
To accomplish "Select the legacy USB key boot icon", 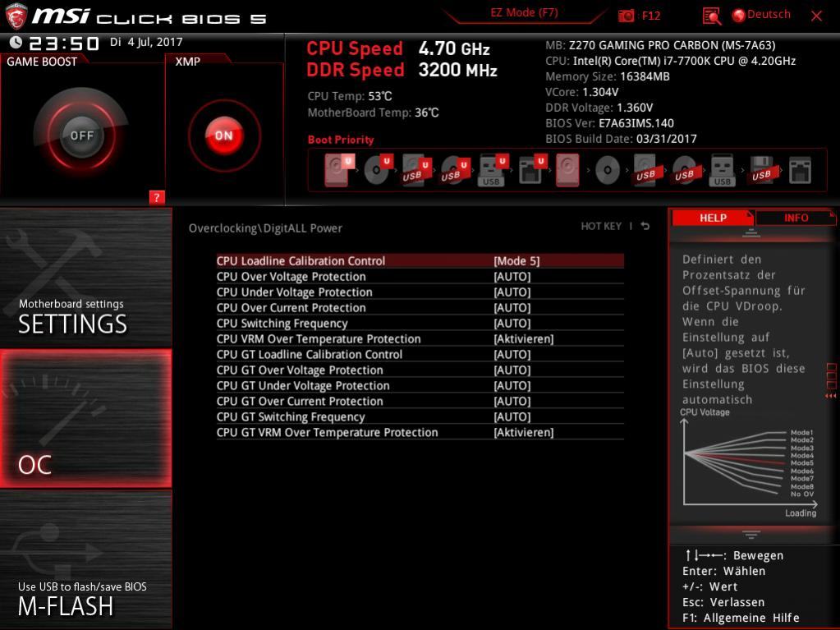I will point(722,170).
